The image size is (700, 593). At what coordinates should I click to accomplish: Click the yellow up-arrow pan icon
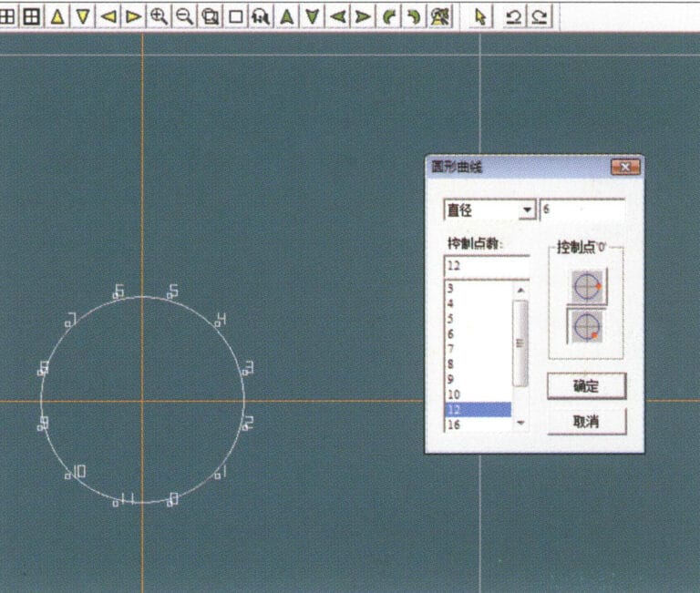(x=57, y=17)
